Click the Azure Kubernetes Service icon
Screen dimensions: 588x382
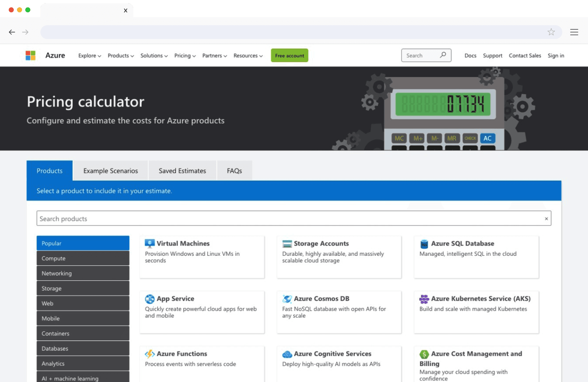424,299
